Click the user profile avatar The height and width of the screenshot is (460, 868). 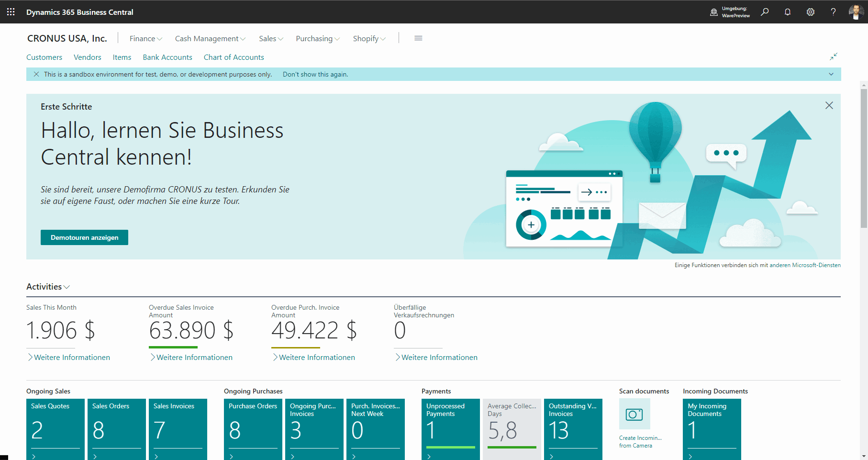coord(856,12)
